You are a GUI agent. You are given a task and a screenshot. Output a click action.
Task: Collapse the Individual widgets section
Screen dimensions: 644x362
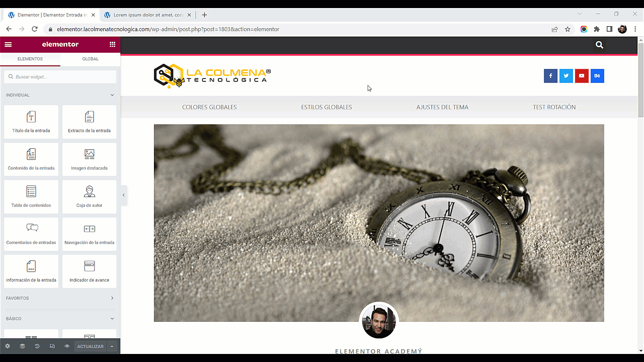[x=112, y=95]
